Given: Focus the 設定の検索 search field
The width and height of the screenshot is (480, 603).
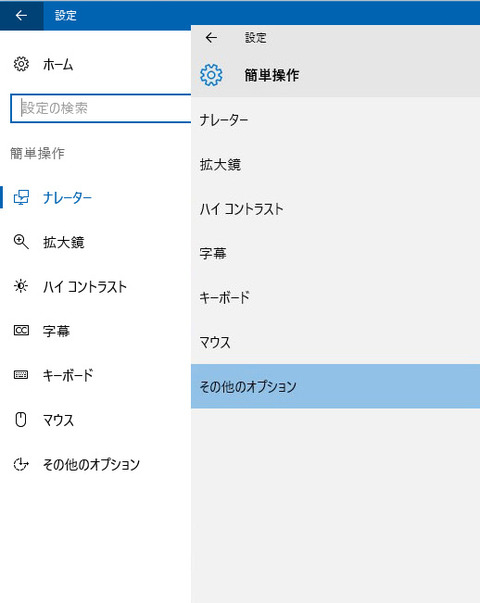Looking at the screenshot, I should (x=101, y=108).
